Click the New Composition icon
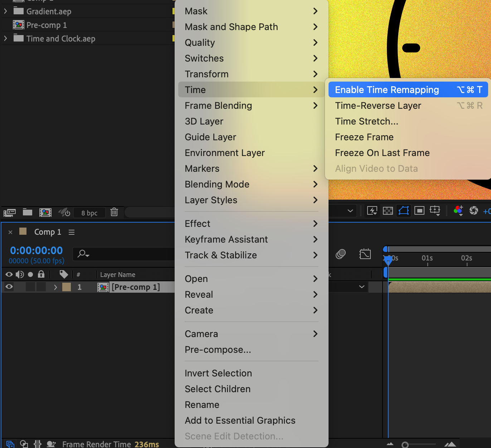Image resolution: width=491 pixels, height=448 pixels. tap(45, 213)
